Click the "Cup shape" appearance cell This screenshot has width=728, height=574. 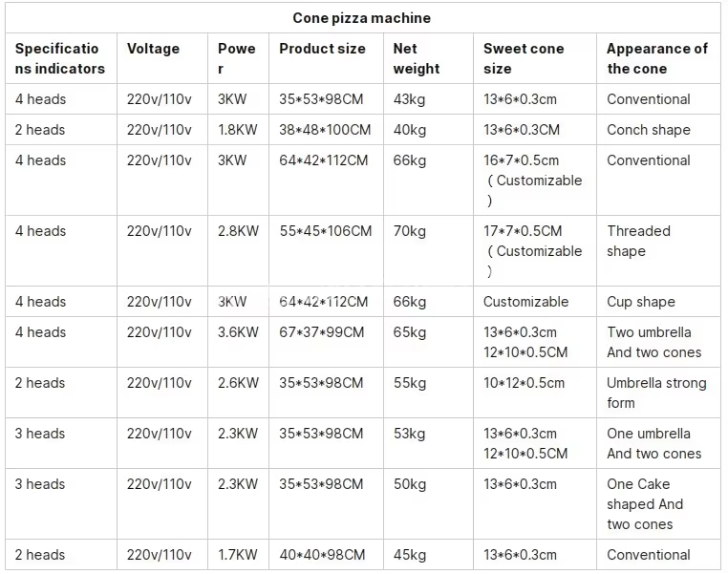click(640, 302)
